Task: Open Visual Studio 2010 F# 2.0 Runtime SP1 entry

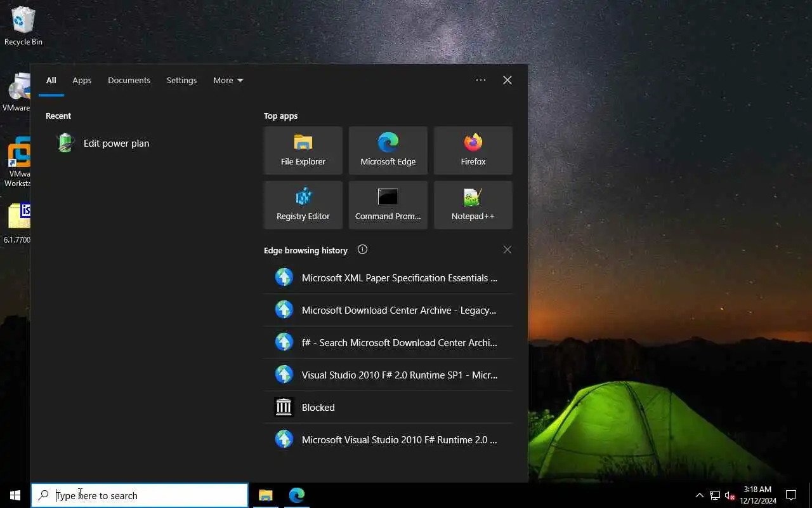Action: tap(388, 375)
